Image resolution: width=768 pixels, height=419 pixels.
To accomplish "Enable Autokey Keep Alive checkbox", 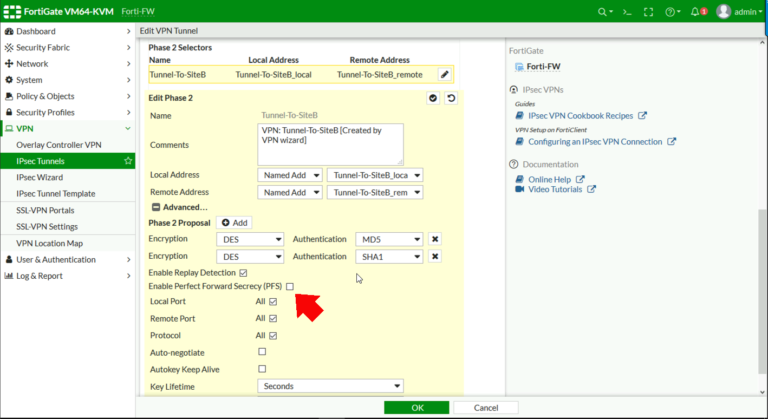I will pos(263,369).
